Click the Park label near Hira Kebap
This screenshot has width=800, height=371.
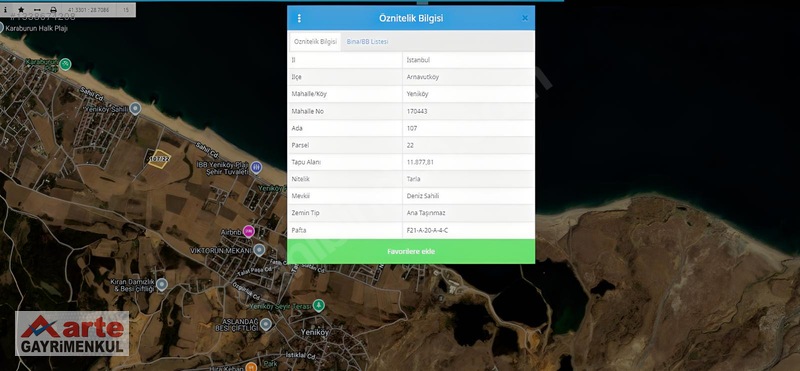tap(271, 364)
